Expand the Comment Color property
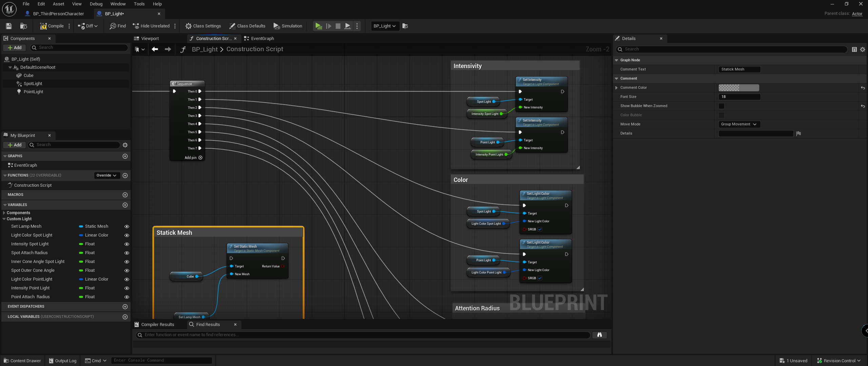The height and width of the screenshot is (366, 868). tap(616, 88)
